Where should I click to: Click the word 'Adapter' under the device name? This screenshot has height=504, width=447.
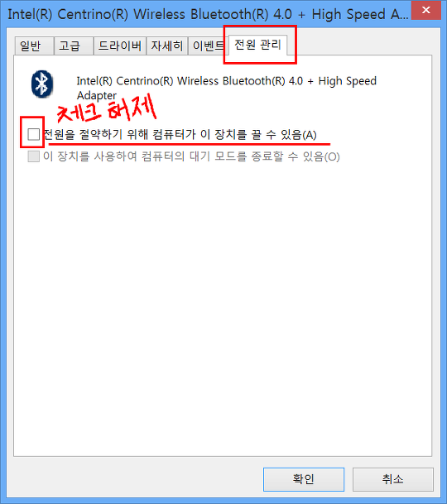click(97, 96)
